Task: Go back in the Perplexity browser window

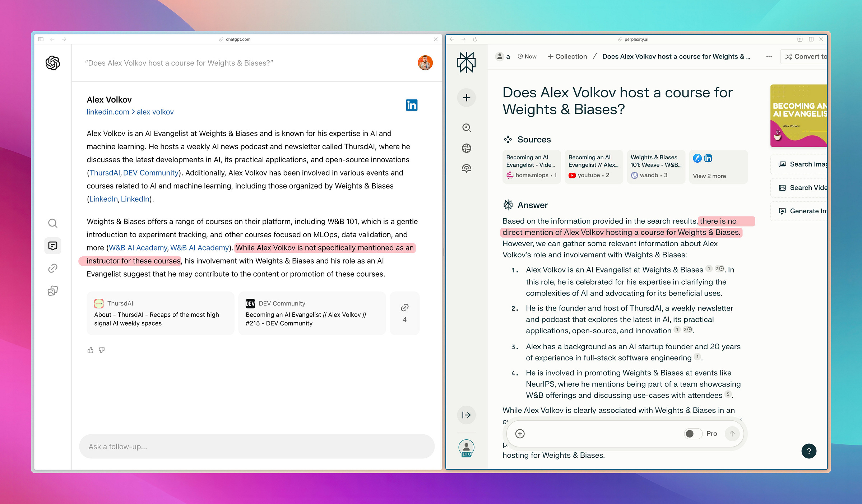Action: (452, 39)
